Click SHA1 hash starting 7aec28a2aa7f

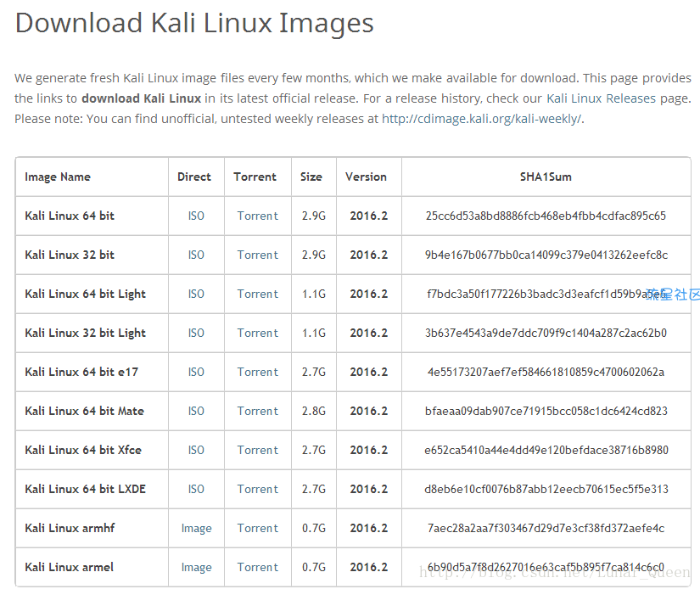[546, 528]
